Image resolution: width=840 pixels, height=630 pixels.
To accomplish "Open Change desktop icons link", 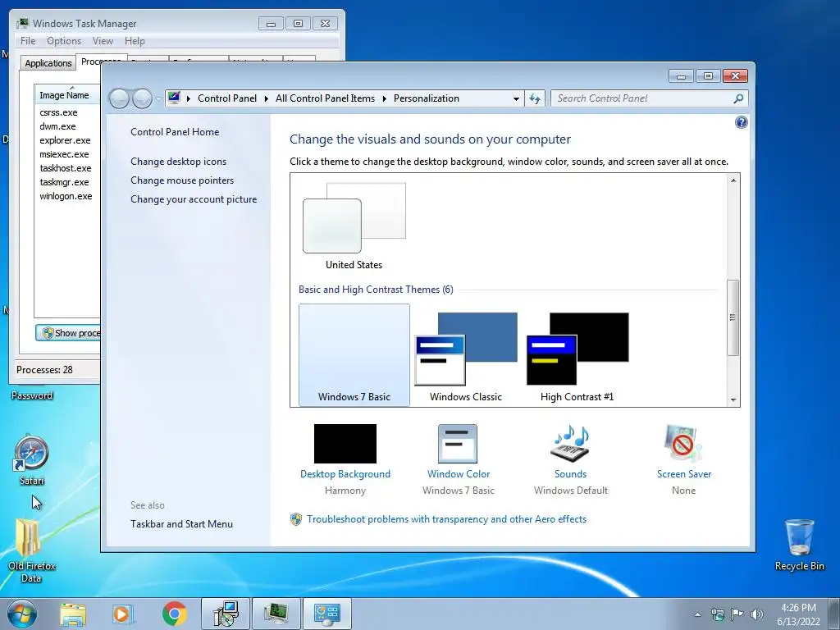I will coord(178,162).
